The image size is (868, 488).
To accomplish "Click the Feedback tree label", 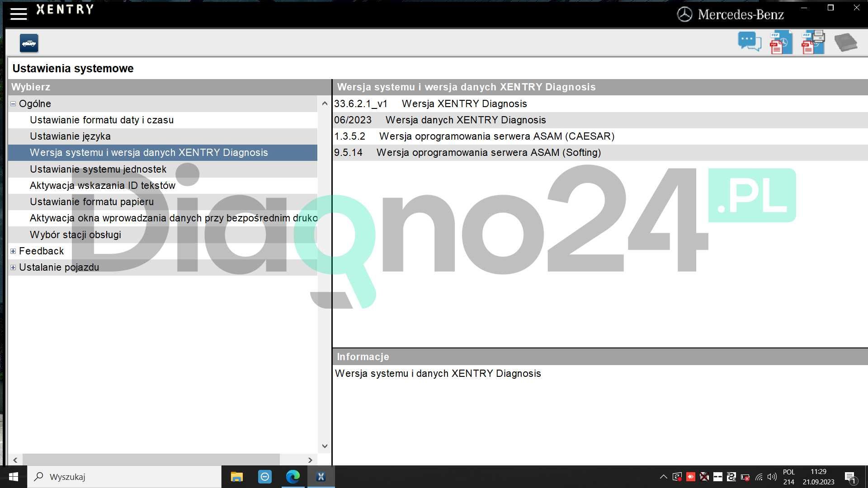I will [x=41, y=251].
